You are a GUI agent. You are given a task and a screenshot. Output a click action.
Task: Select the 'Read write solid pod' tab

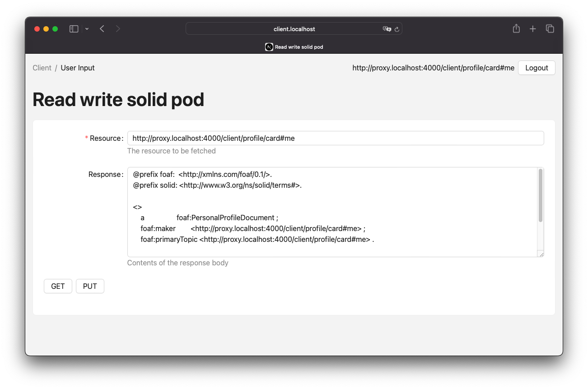pyautogui.click(x=294, y=47)
